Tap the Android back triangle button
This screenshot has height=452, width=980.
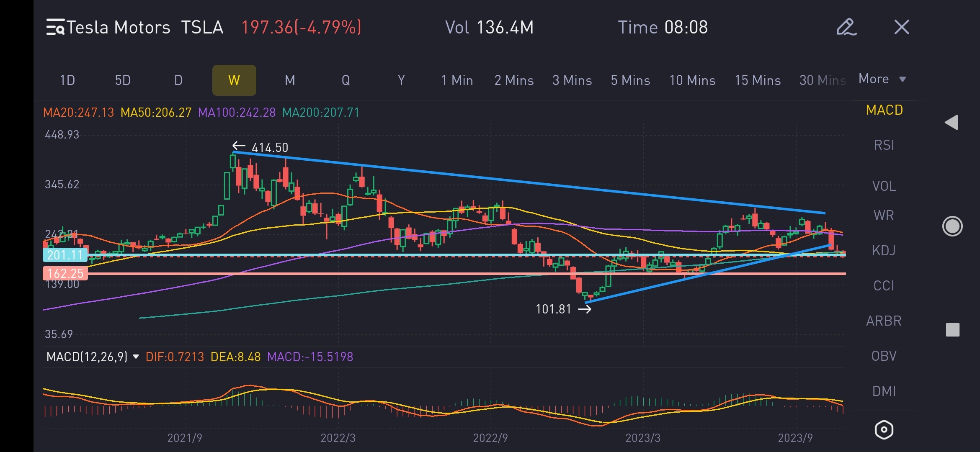click(x=952, y=123)
